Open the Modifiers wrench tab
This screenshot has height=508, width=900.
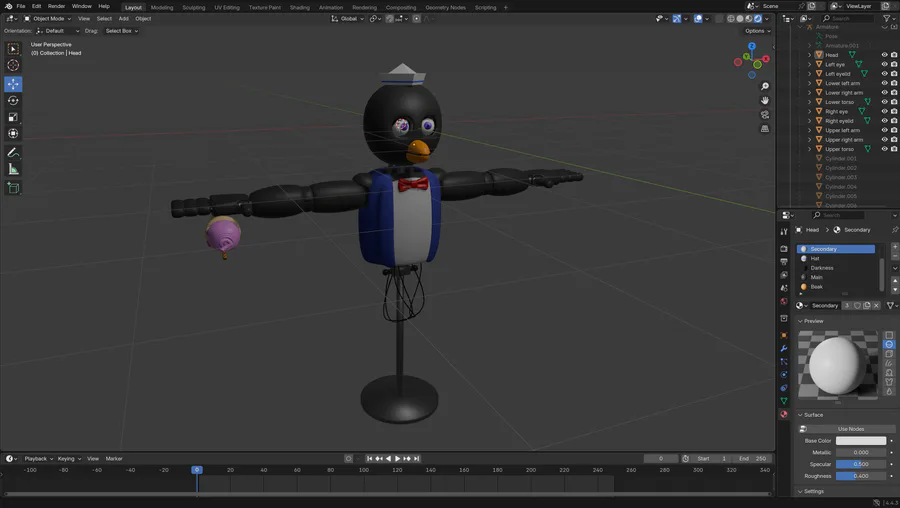(783, 348)
